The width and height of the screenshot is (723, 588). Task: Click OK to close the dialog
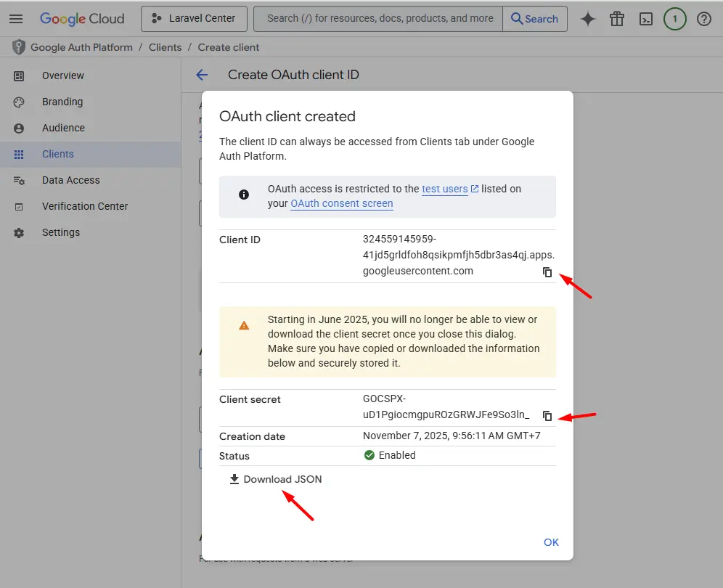pyautogui.click(x=551, y=542)
